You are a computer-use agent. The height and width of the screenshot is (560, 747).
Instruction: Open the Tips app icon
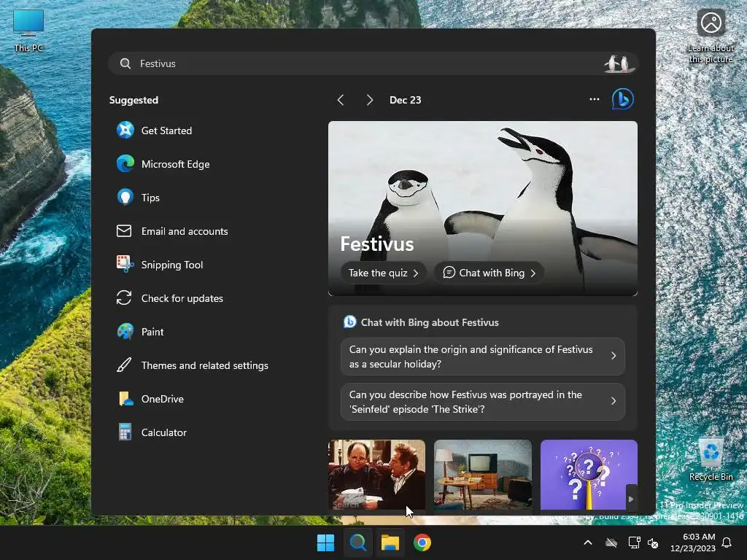(125, 197)
